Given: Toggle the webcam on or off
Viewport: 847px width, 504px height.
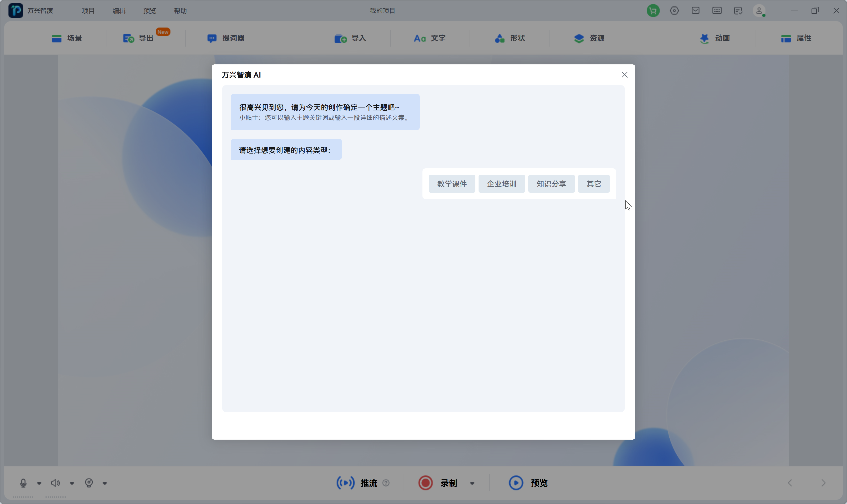Looking at the screenshot, I should 89,483.
